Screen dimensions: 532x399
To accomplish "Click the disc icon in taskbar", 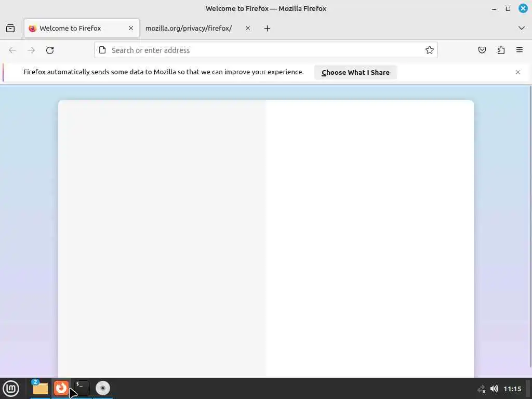I will pyautogui.click(x=102, y=388).
